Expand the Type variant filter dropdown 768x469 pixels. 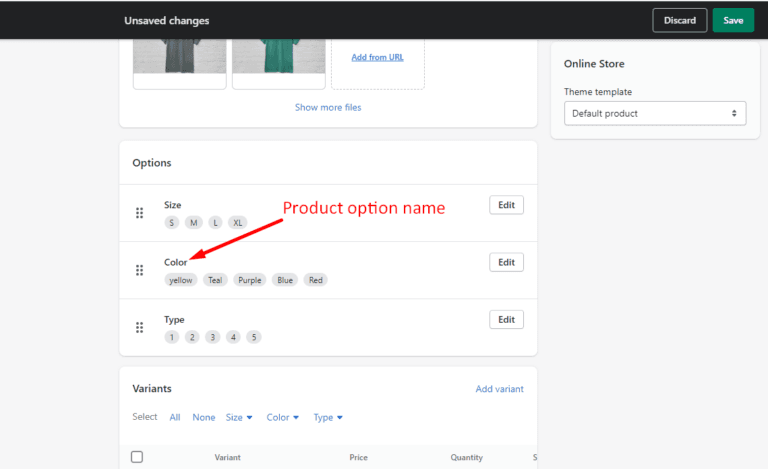coord(328,417)
